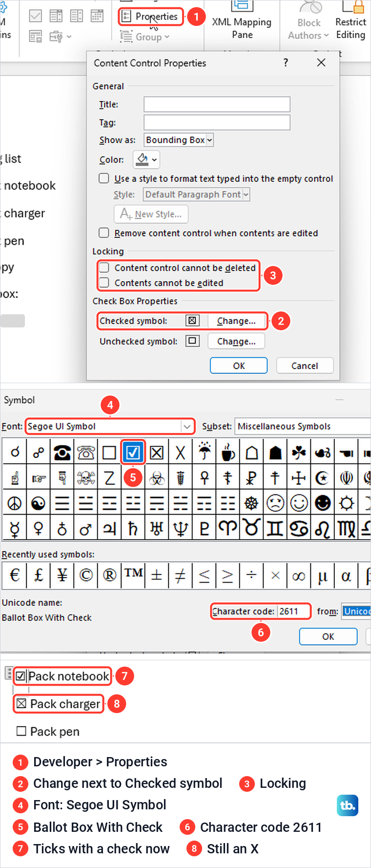Click the Help question mark in dialog
Screen dimensions: 371x868
286,63
